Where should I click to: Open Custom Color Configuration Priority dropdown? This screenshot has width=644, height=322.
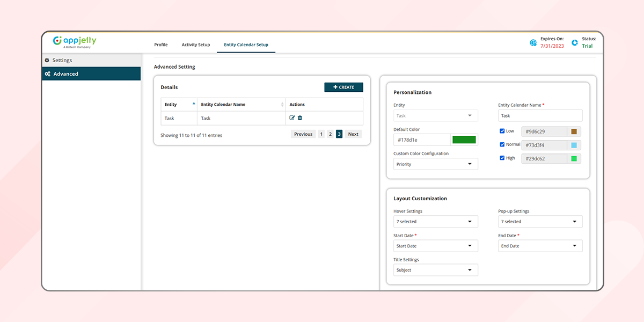pos(435,164)
